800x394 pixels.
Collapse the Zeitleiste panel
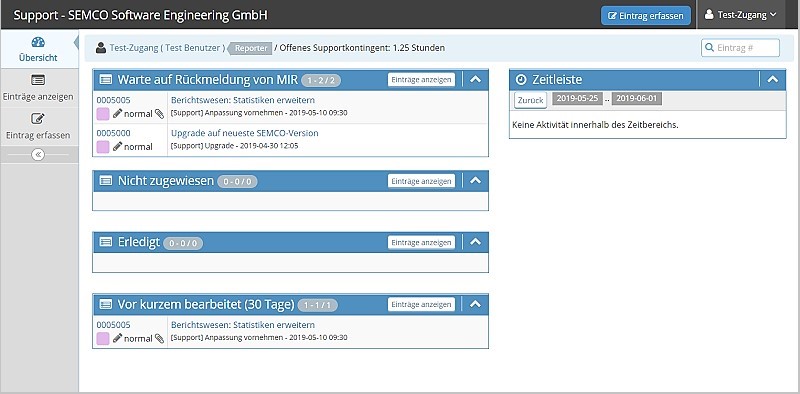773,79
